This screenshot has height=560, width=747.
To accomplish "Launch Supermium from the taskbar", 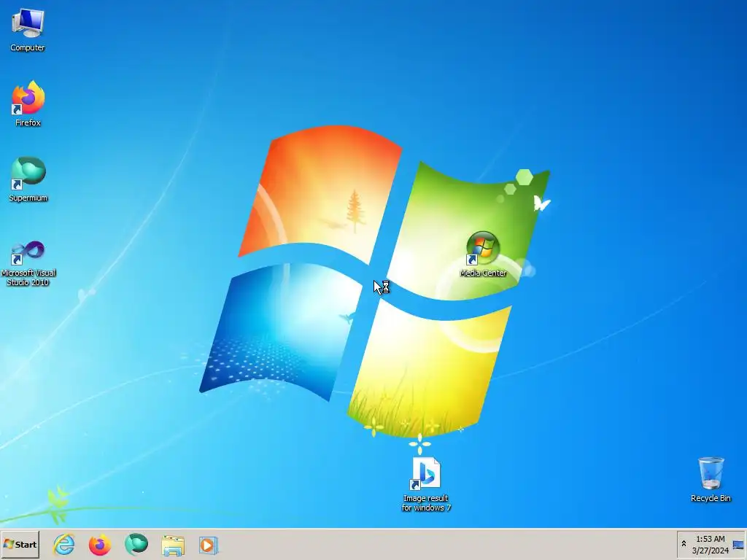I will coord(136,544).
